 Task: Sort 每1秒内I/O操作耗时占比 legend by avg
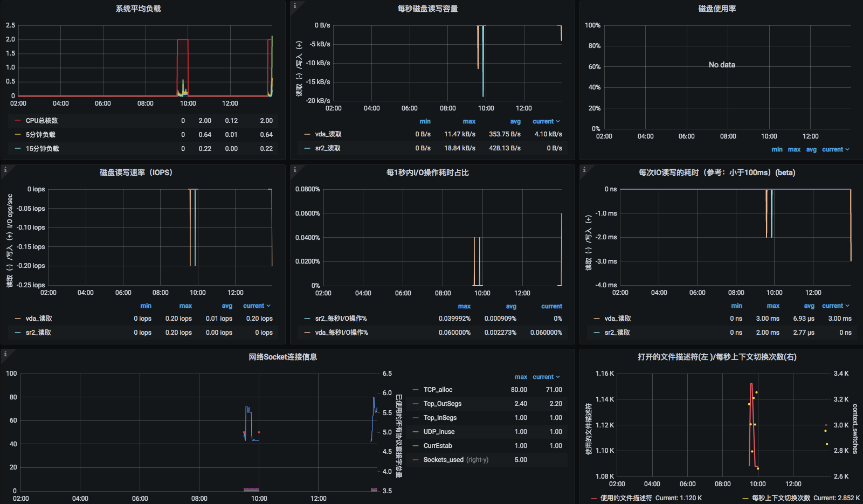(511, 307)
